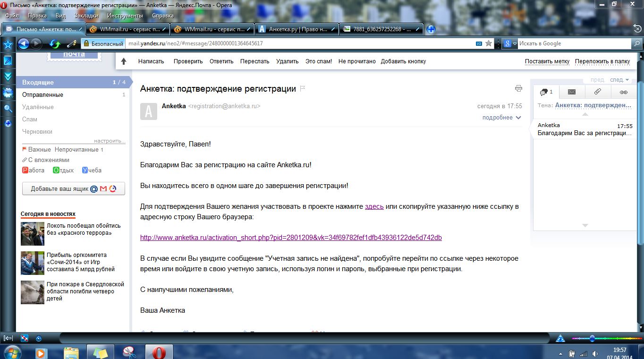
Task: Follow the здесь confirmation link
Action: click(x=374, y=206)
